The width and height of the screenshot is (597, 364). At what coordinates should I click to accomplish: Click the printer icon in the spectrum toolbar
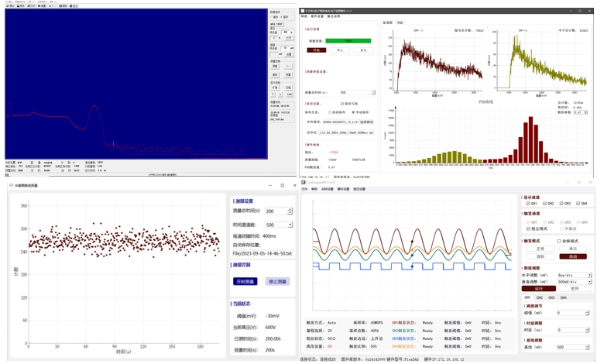click(x=29, y=5)
